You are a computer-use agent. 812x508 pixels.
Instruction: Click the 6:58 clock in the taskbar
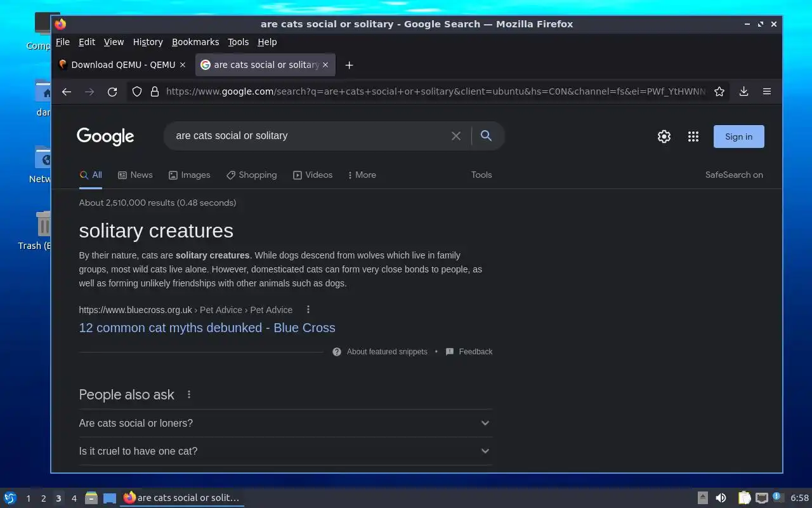tap(799, 498)
